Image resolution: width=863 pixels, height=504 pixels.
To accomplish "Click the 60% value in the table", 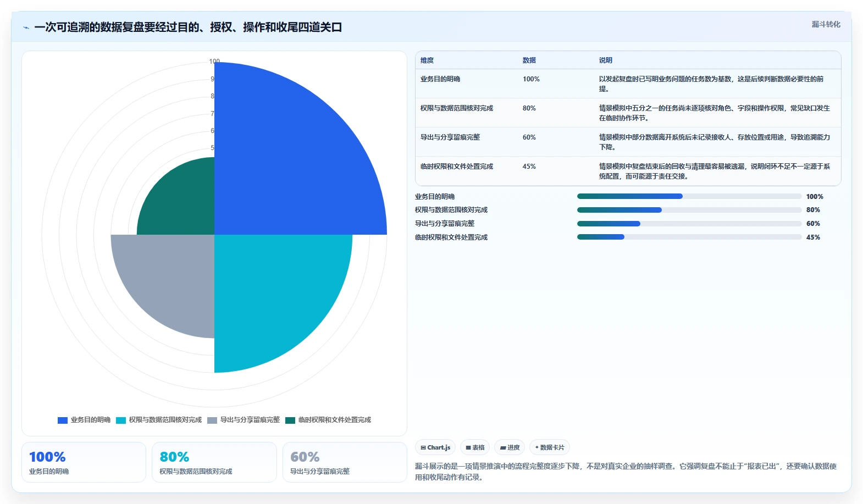I will coord(529,137).
